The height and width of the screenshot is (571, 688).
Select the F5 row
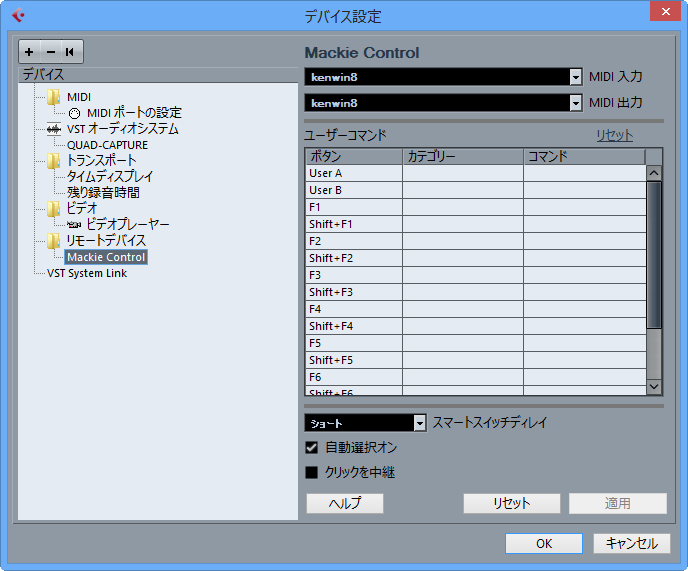pos(476,343)
